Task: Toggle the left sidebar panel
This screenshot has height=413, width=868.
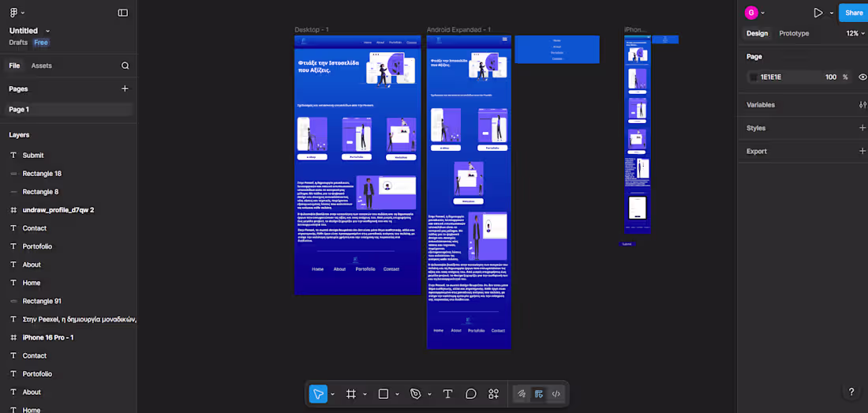Action: coord(123,13)
